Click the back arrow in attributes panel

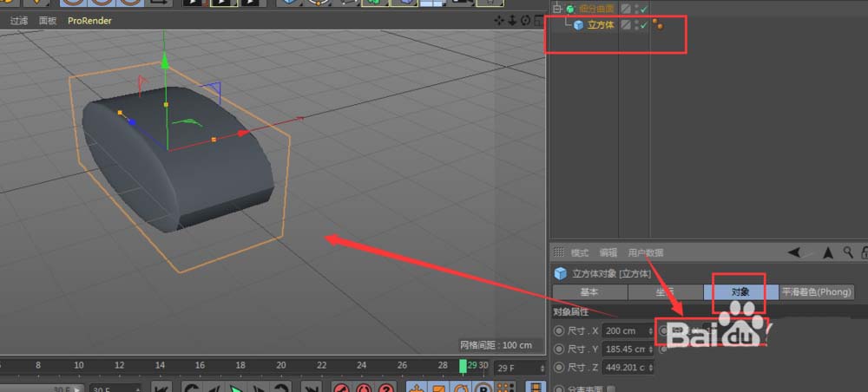tap(793, 252)
